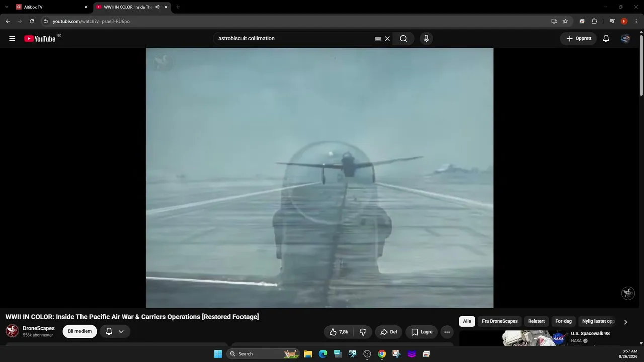The height and width of the screenshot is (362, 644).
Task: Open the Chrome three-dot menu
Action: pyautogui.click(x=636, y=21)
